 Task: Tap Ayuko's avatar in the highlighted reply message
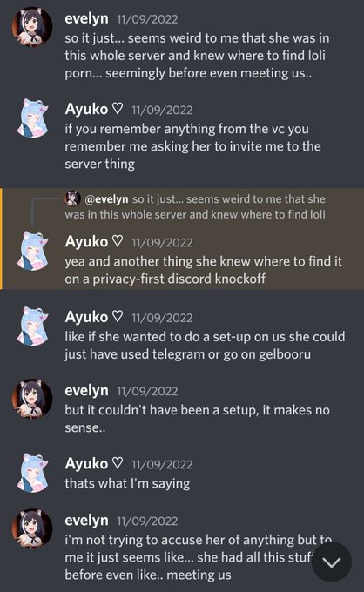(x=32, y=251)
